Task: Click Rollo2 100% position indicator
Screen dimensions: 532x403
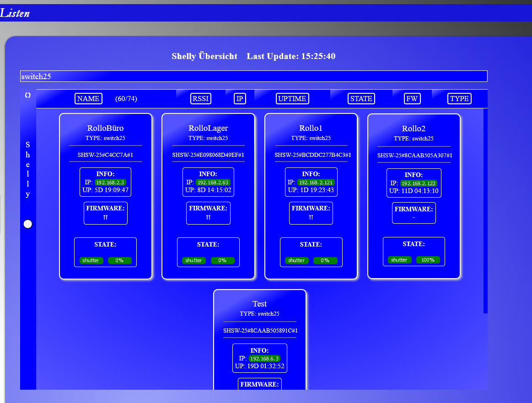Action: pyautogui.click(x=428, y=260)
